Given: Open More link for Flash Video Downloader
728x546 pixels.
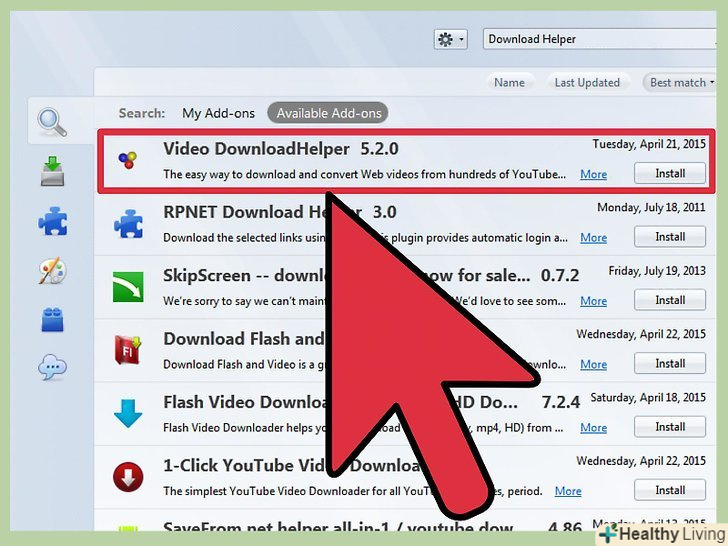Looking at the screenshot, I should coord(593,428).
